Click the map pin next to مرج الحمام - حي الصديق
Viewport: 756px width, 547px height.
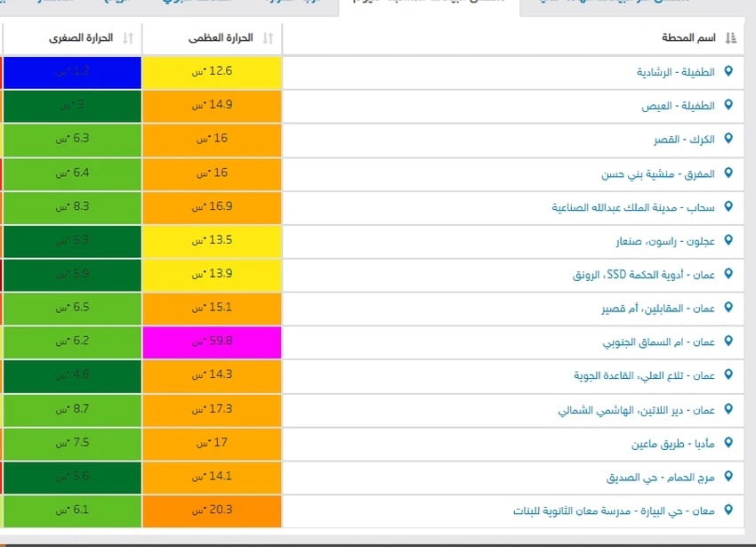(x=729, y=475)
